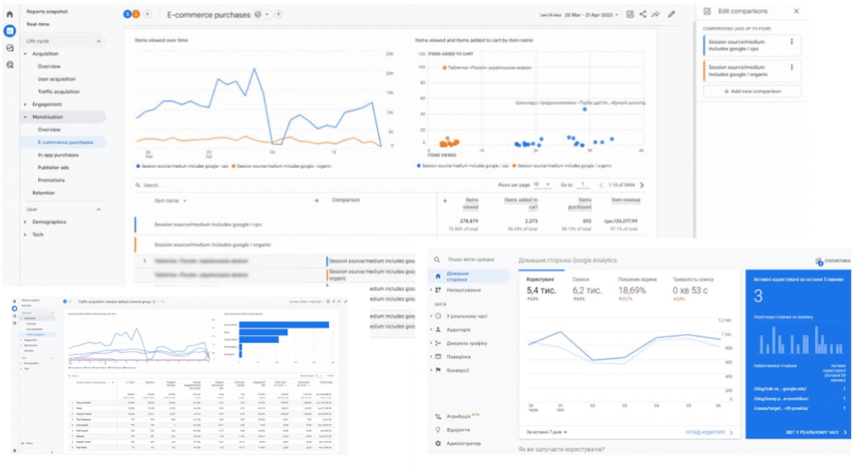Select User acquisition under Acquisition

click(57, 79)
